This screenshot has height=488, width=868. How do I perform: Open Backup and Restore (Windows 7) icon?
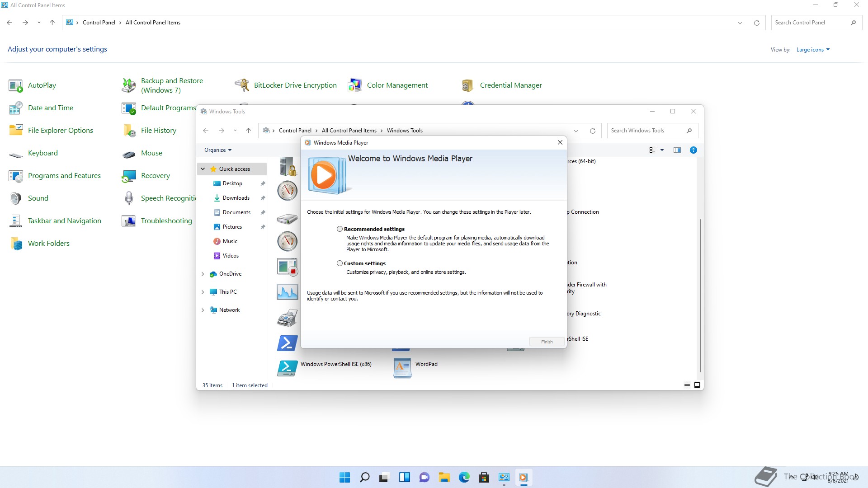[x=129, y=85]
